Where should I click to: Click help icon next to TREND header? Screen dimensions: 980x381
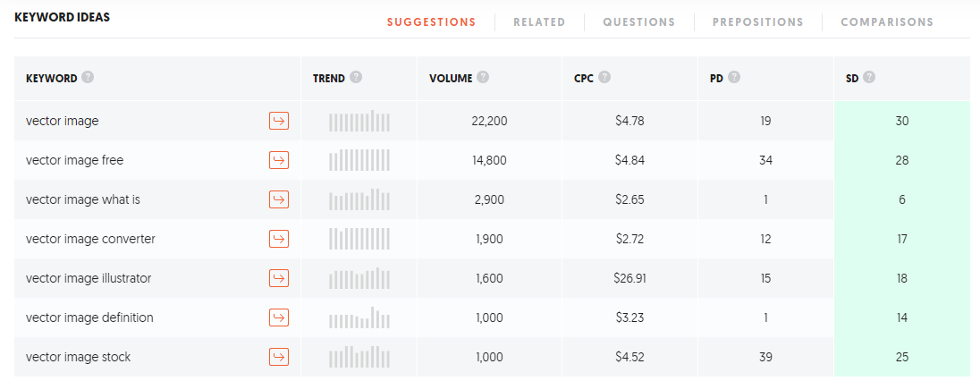pyautogui.click(x=356, y=78)
